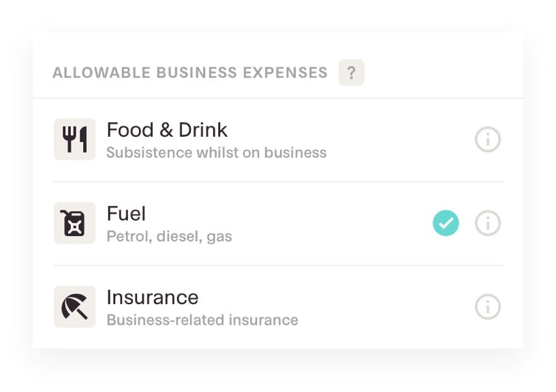
Task: Click the ALLOWABLE BUSINESS EXPENSES heading
Action: pyautogui.click(x=191, y=72)
